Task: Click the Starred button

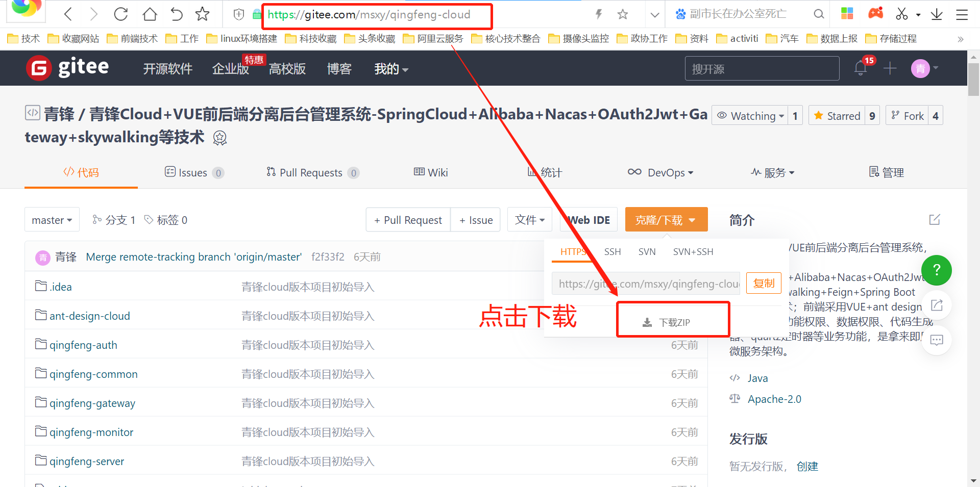Action: point(837,116)
